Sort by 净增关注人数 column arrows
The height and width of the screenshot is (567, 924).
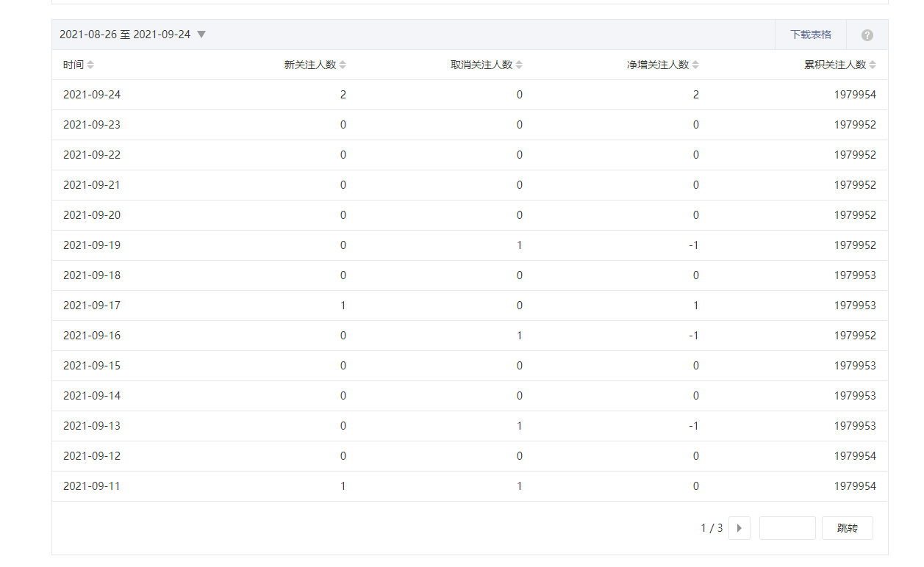pos(695,65)
